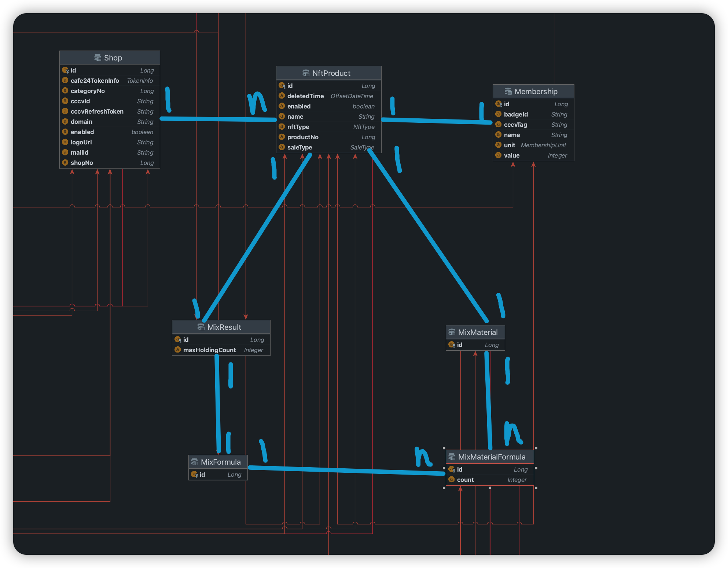Click the attribute icon beside count
Viewport: 728px width, 568px height.
(452, 479)
